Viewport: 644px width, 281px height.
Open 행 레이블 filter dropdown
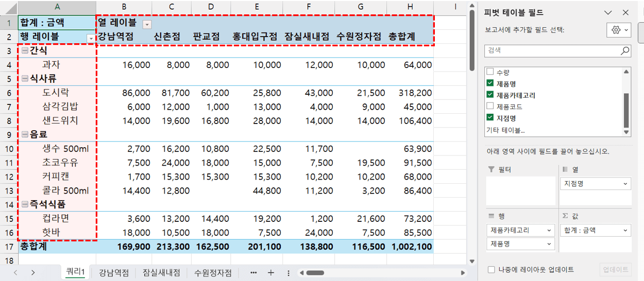[91, 38]
